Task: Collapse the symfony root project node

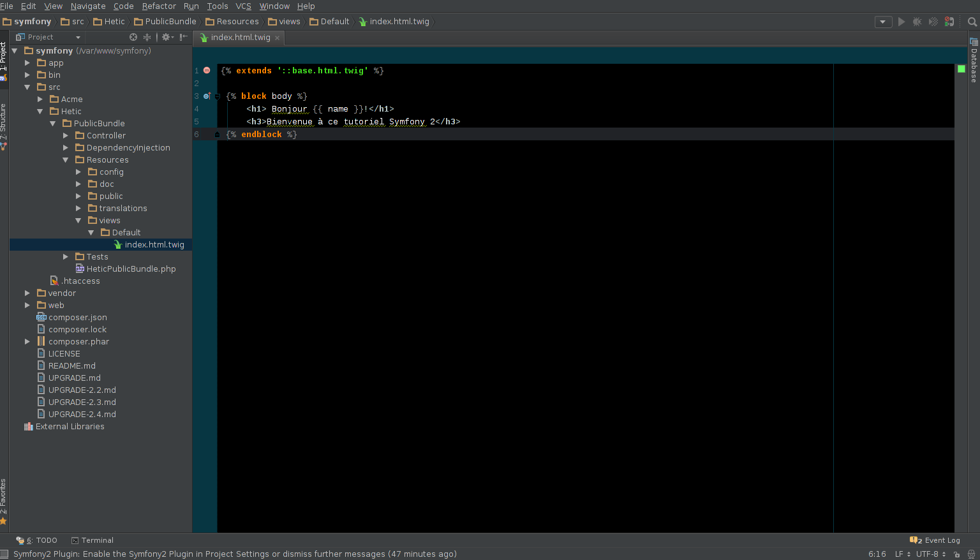Action: pyautogui.click(x=15, y=51)
